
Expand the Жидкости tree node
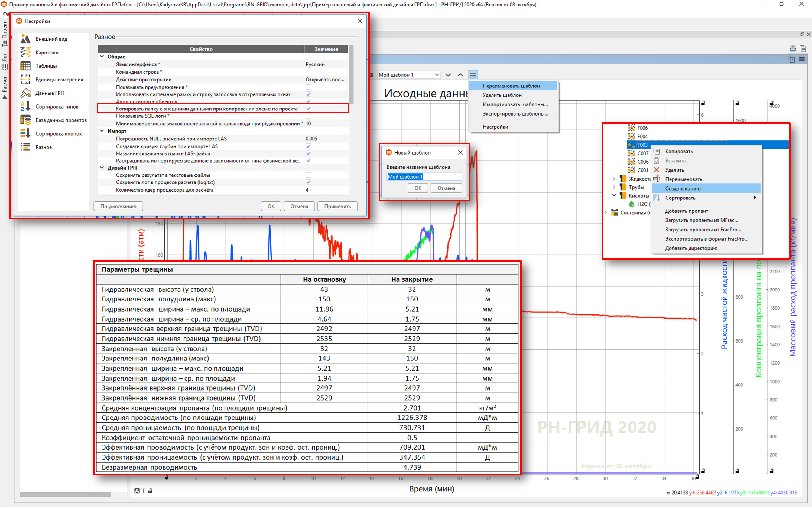pos(614,178)
